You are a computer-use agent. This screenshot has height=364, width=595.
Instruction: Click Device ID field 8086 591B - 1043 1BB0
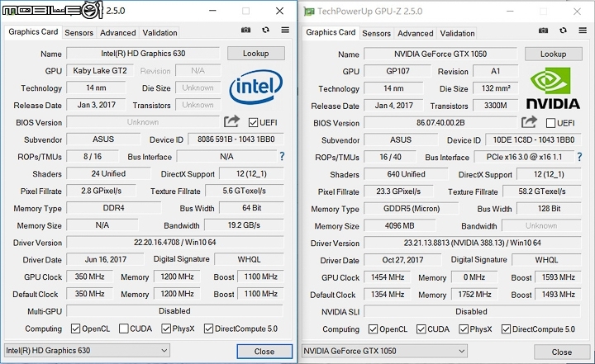click(x=236, y=139)
